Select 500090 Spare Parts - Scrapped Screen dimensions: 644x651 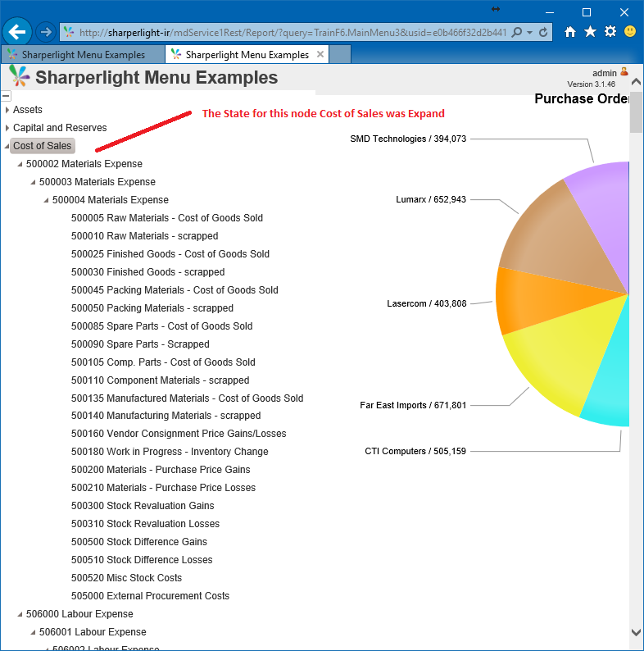(x=140, y=344)
